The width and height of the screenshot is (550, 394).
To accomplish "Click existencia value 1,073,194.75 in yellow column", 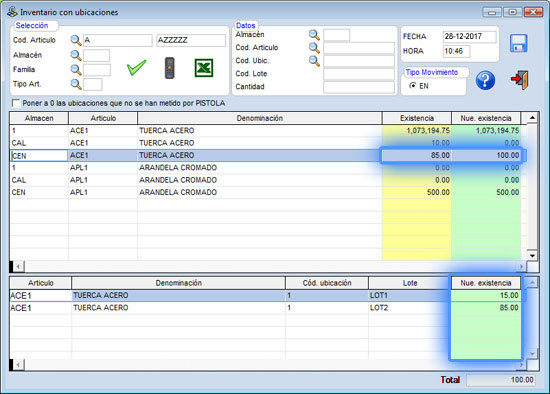I will [x=417, y=131].
